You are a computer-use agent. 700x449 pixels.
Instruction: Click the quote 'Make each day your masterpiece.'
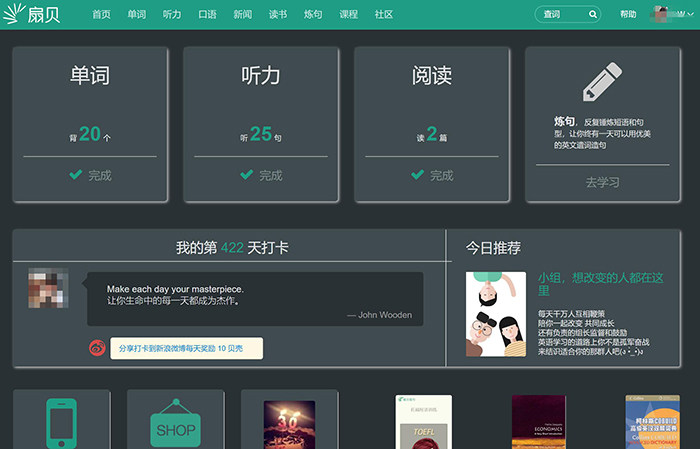point(175,289)
